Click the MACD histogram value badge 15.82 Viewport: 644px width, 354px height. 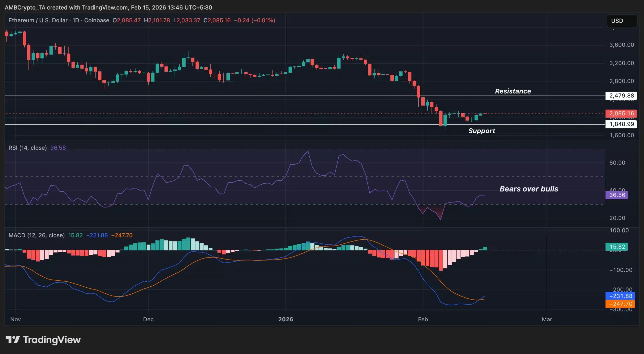[x=617, y=247]
